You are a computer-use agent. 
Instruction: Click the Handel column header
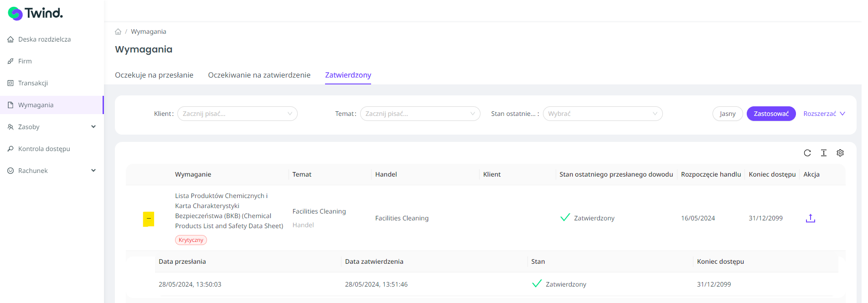(x=386, y=174)
